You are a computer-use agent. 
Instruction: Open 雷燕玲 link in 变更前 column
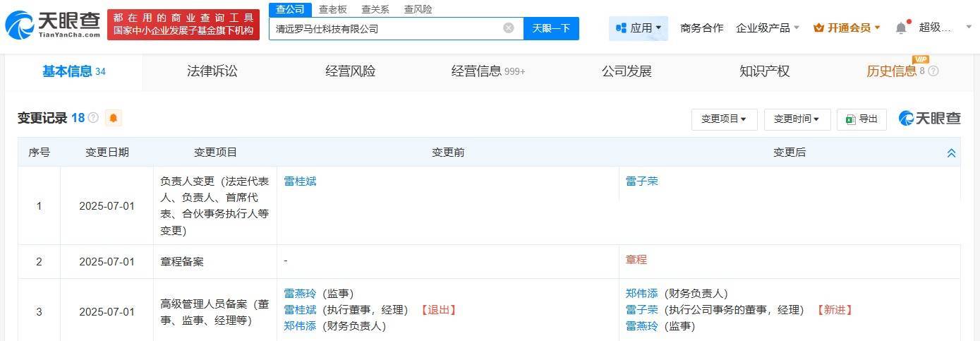click(300, 293)
